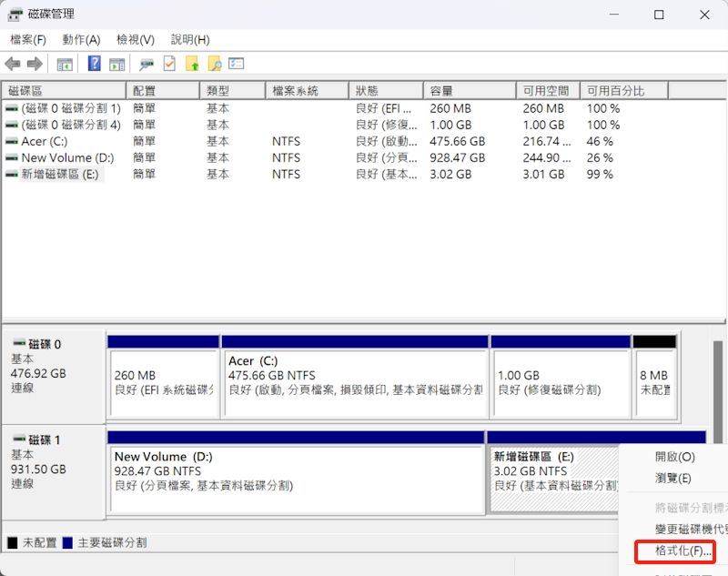
Task: Open help via blue question mark icon
Action: [94, 64]
